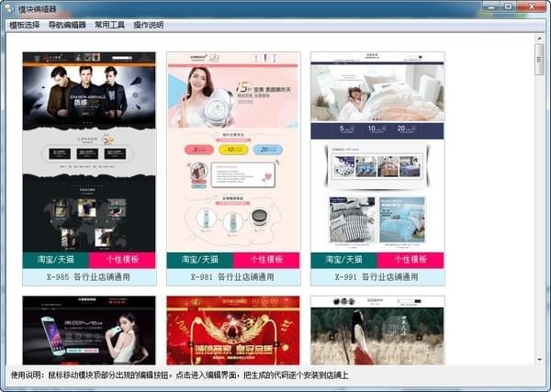Select 个性模板 under template X-991
Viewport: 551px width, 392px height.
(x=411, y=260)
